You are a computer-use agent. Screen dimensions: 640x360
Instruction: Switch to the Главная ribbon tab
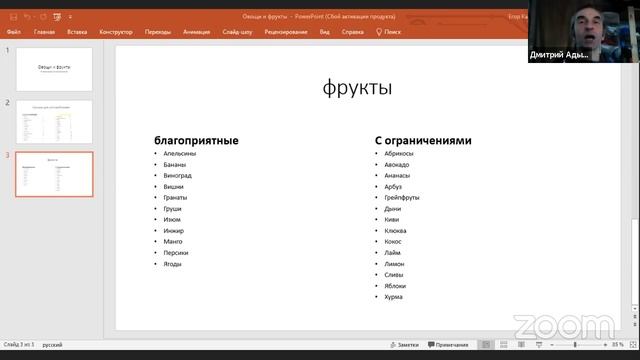pyautogui.click(x=44, y=32)
